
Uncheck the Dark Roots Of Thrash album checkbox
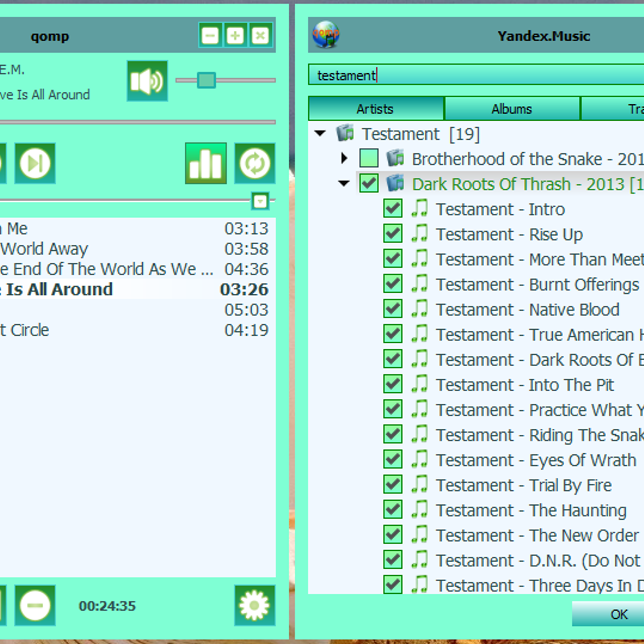(369, 184)
